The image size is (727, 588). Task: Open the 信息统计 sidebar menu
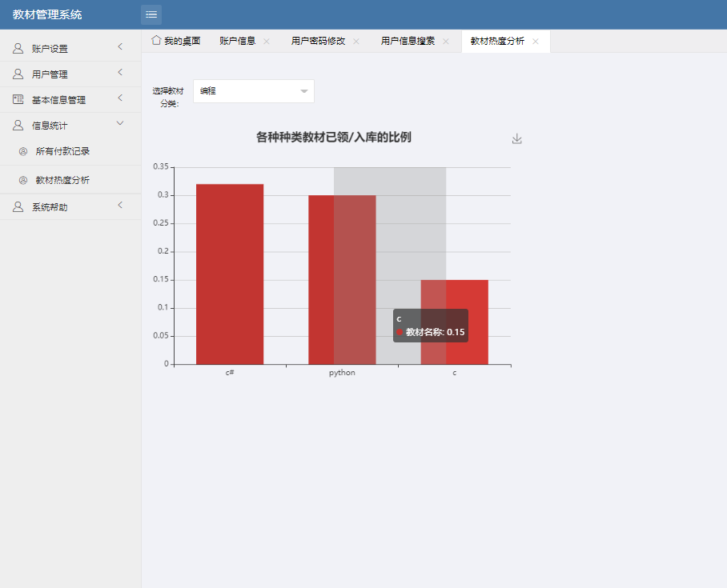[70, 125]
